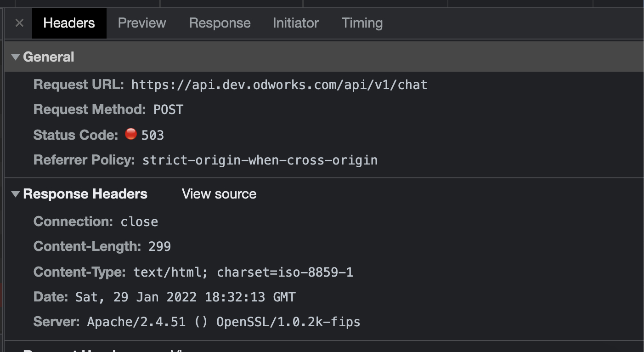
Task: Close the request details panel
Action: pos(19,23)
